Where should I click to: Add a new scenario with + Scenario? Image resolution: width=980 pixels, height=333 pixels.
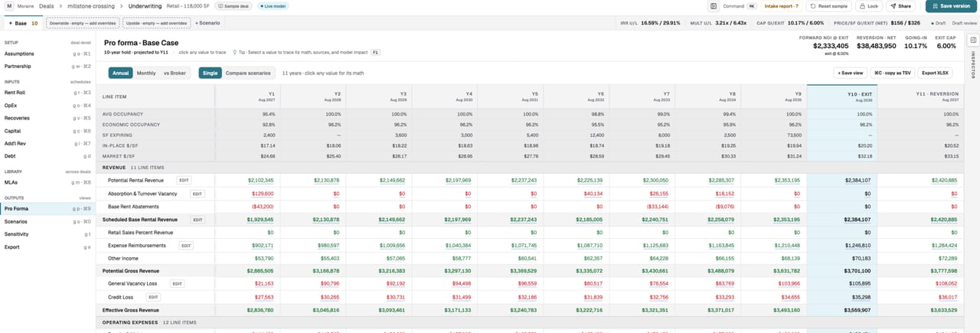click(x=207, y=23)
